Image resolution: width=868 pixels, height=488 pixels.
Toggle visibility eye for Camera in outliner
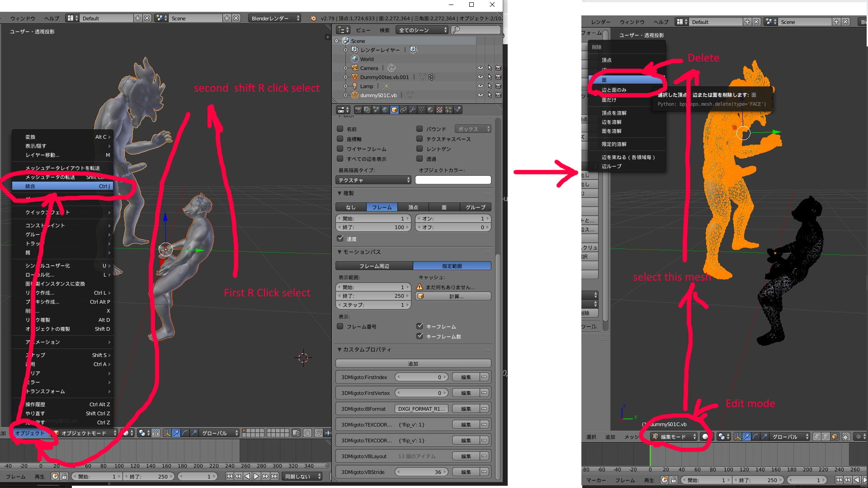click(x=480, y=68)
